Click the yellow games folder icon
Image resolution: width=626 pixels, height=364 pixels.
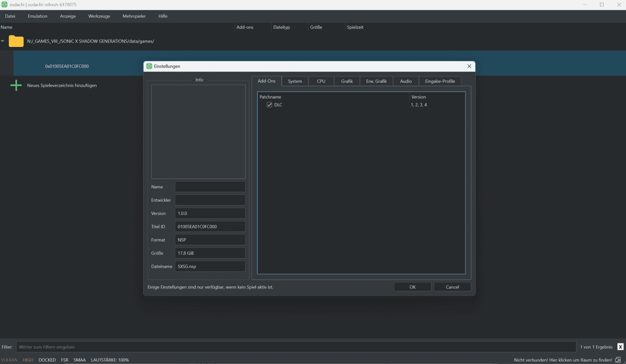click(x=16, y=41)
